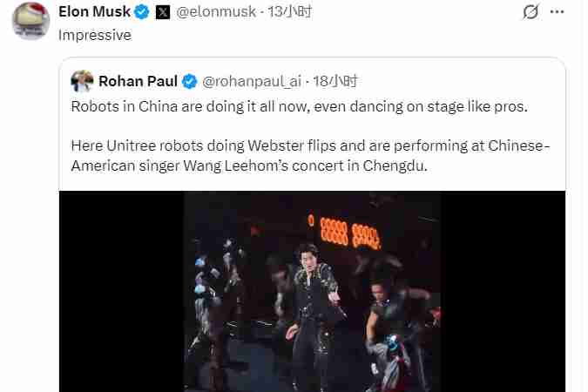
Task: Click the X affiliation badge
Action: click(x=163, y=12)
